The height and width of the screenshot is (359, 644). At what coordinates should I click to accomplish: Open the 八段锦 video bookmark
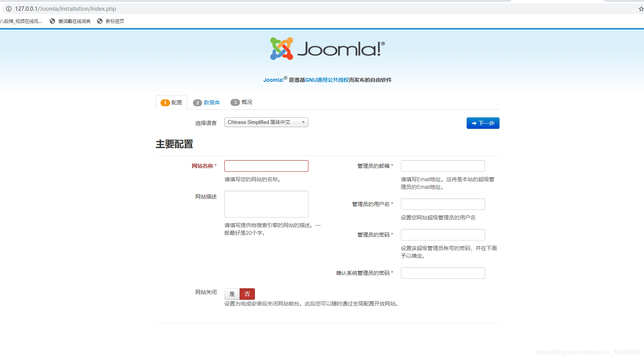(21, 21)
